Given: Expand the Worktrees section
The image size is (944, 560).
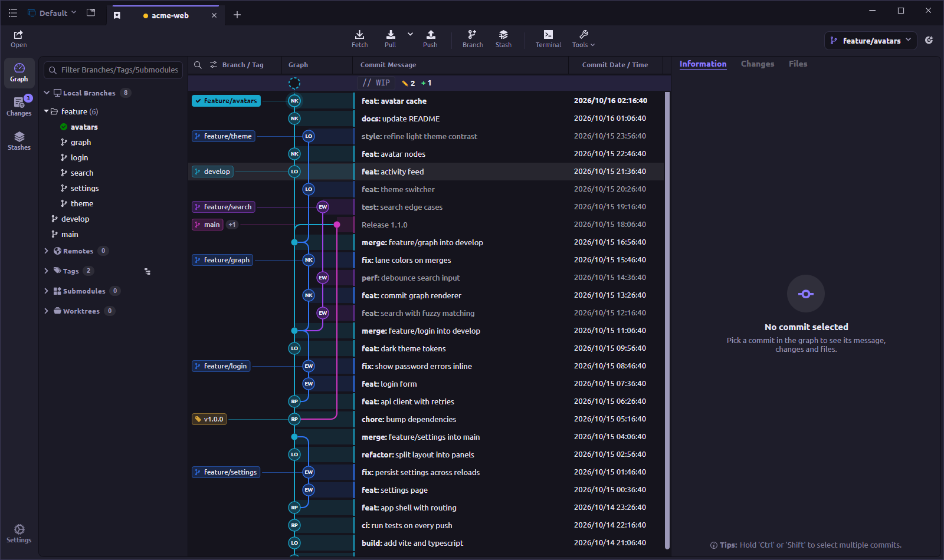Looking at the screenshot, I should pos(47,311).
